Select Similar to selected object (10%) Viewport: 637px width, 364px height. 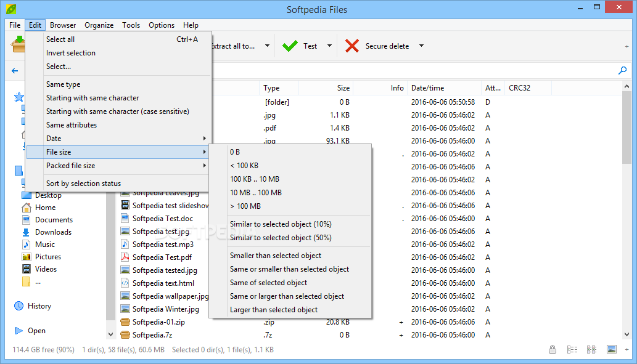pyautogui.click(x=290, y=224)
